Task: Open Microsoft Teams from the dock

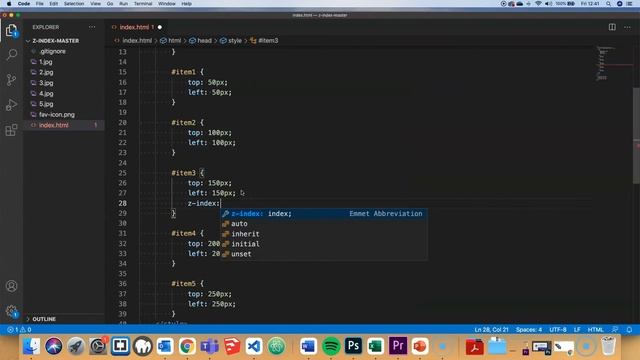Action: coord(209,346)
